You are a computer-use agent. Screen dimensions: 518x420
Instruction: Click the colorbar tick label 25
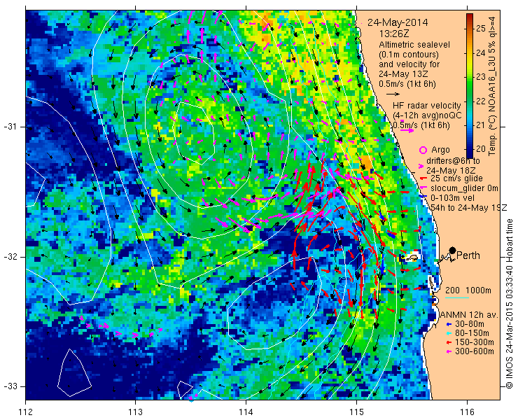(481, 29)
